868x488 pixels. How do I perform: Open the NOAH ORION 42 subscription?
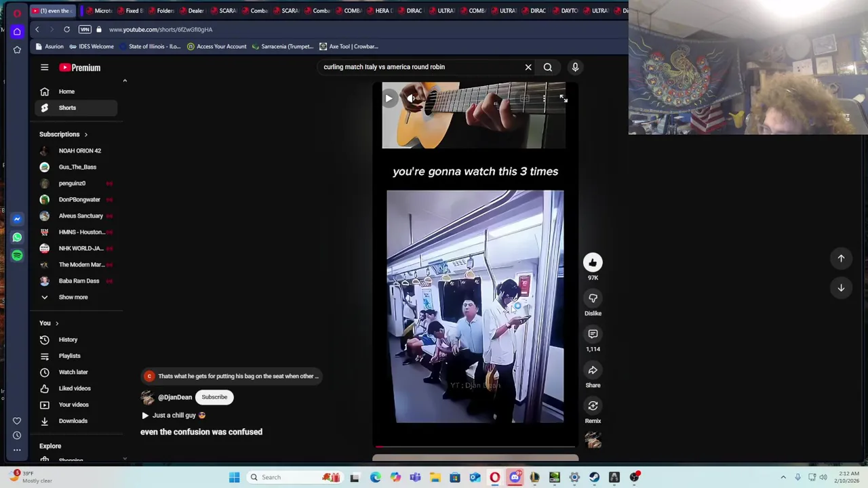pos(76,150)
